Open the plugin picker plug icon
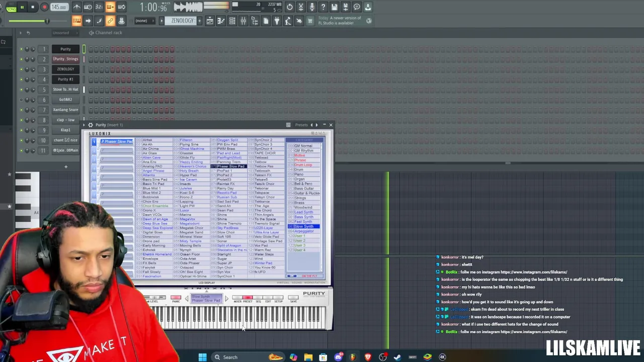644x362 pixels. (277, 21)
